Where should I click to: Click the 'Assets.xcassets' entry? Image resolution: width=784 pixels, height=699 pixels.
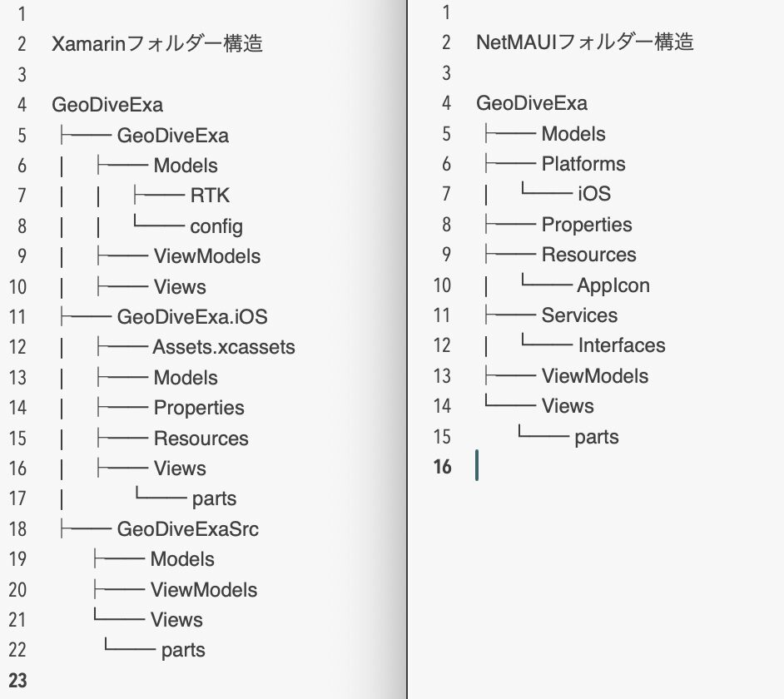pyautogui.click(x=224, y=347)
